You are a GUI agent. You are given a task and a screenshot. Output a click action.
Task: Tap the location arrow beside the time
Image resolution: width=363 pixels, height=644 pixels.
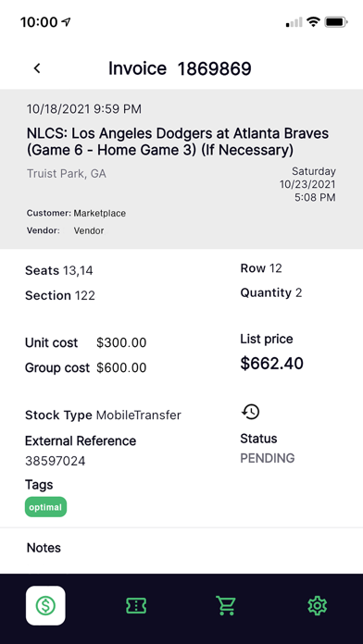tap(66, 22)
